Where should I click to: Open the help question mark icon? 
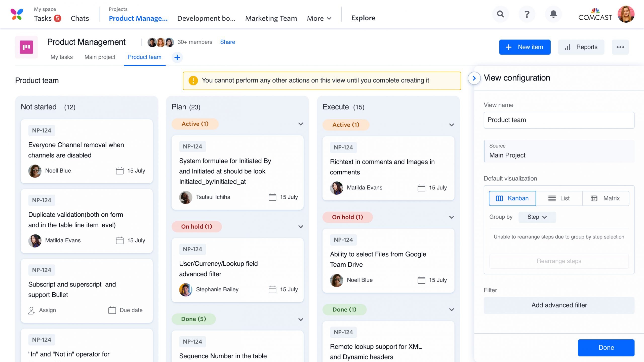click(x=527, y=14)
